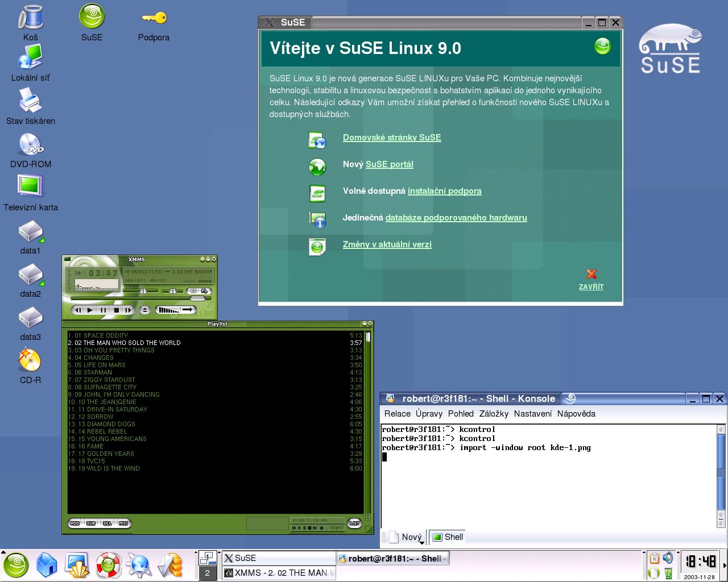Viewport: 728px width, 582px height.
Task: Open the CD-R desktop icon
Action: (x=31, y=367)
